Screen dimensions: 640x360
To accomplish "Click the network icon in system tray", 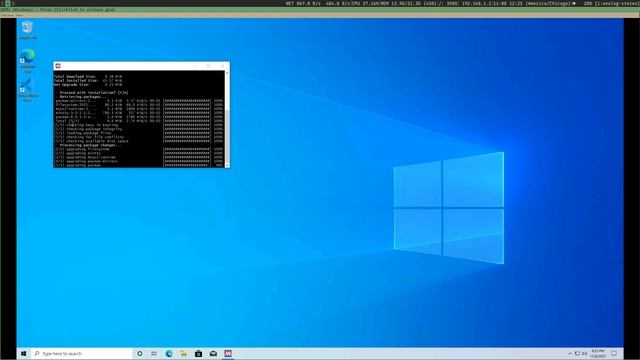I will (x=577, y=353).
